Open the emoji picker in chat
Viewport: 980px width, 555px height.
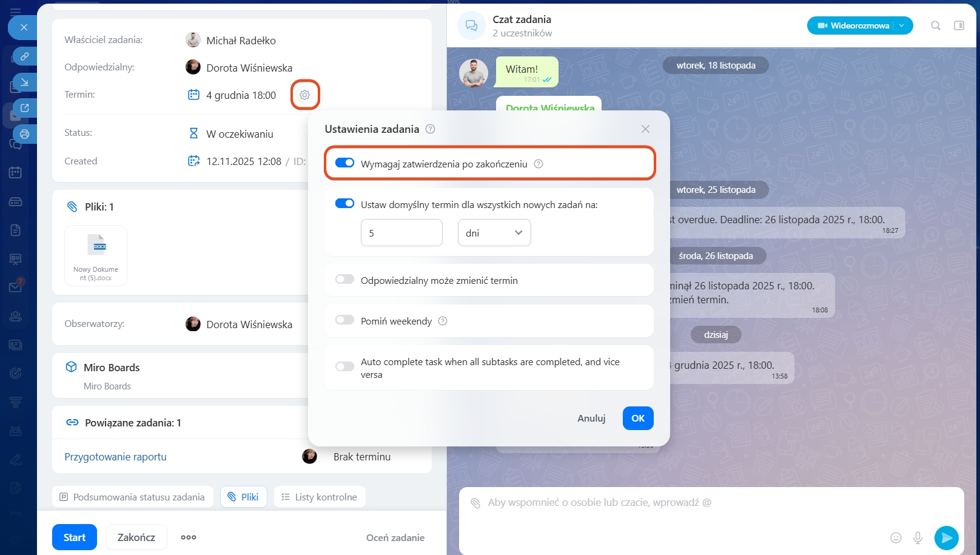(896, 537)
